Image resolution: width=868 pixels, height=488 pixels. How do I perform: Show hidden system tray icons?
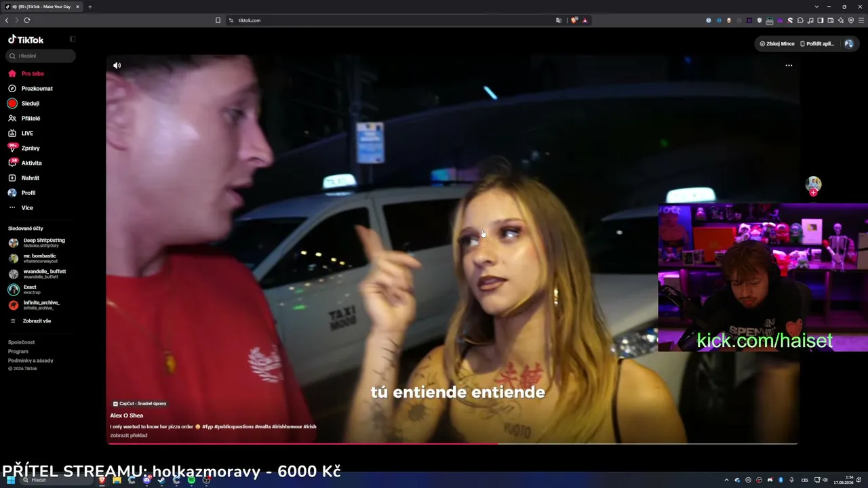pyautogui.click(x=726, y=480)
